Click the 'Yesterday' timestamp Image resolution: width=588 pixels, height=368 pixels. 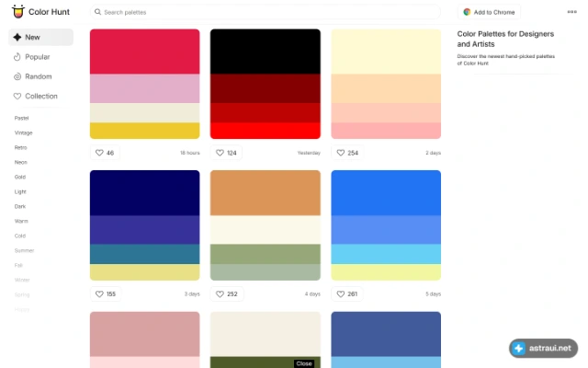coord(309,153)
